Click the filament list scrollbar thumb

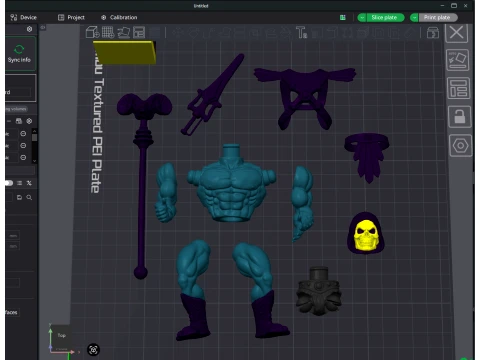coord(34,138)
